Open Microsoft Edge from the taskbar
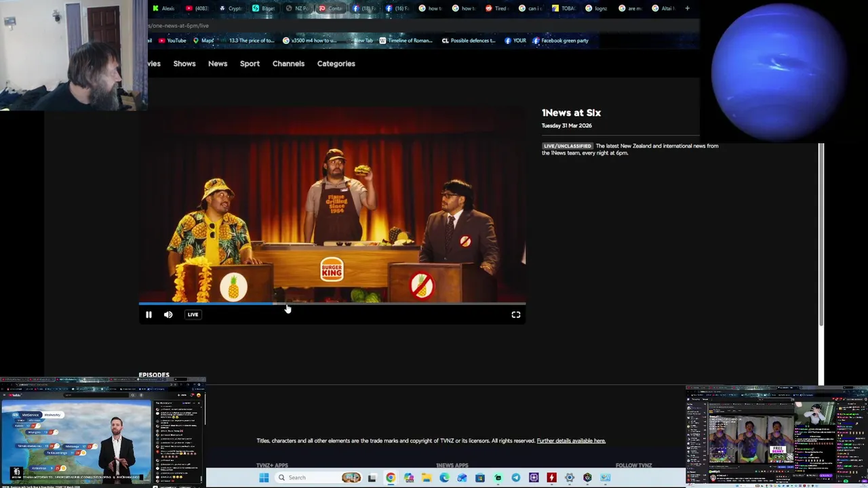 point(444,477)
